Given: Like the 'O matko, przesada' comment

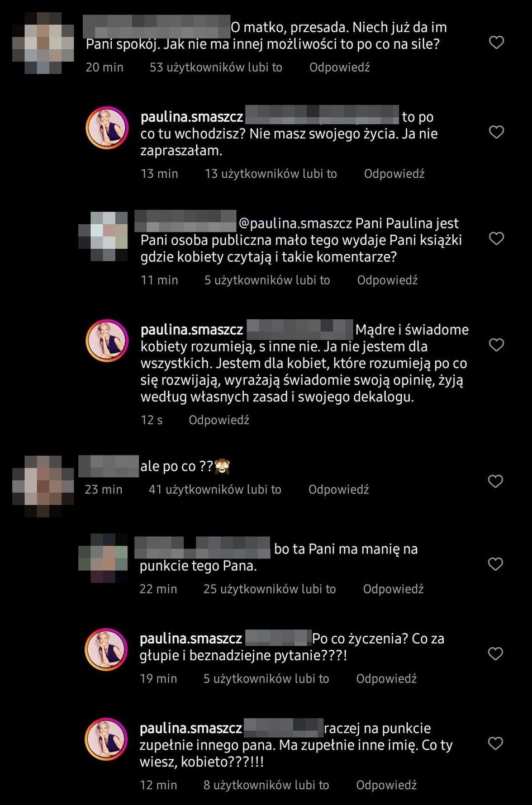Looking at the screenshot, I should [496, 42].
